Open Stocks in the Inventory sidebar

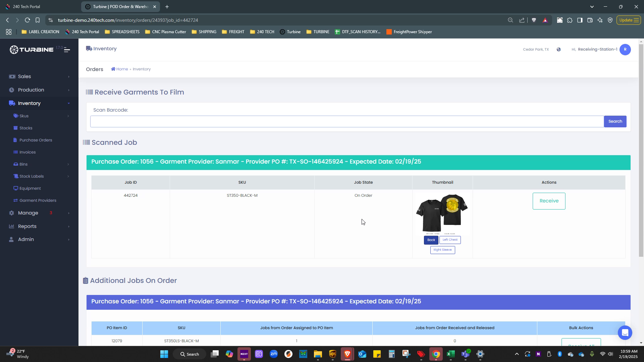coord(26,128)
